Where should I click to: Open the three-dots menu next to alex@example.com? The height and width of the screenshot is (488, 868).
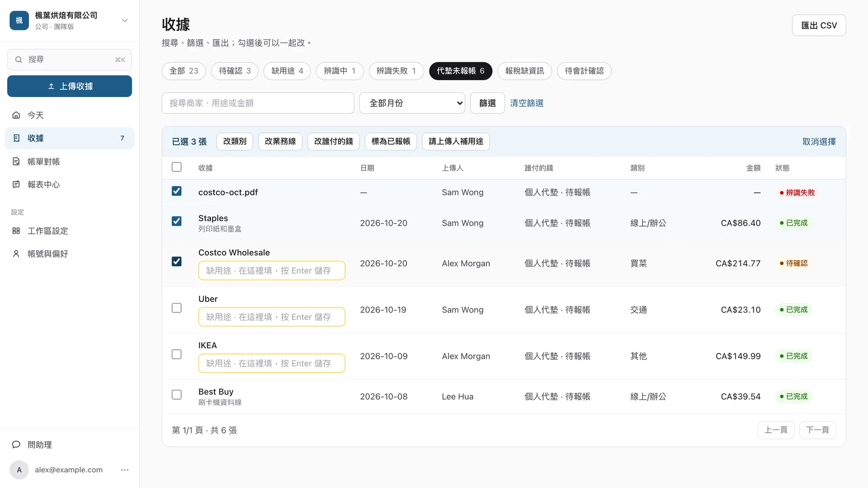tap(125, 470)
